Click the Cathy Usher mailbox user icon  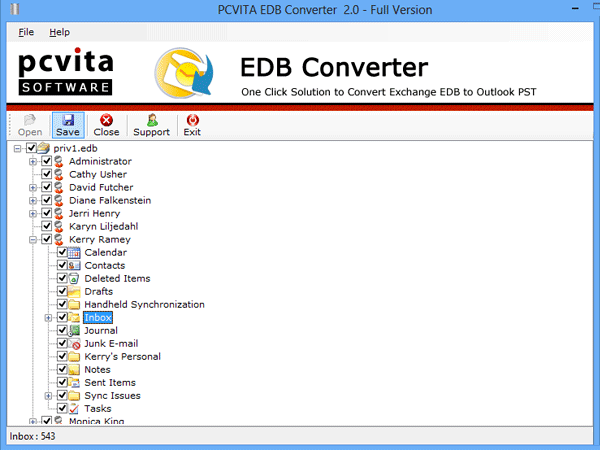tap(59, 174)
